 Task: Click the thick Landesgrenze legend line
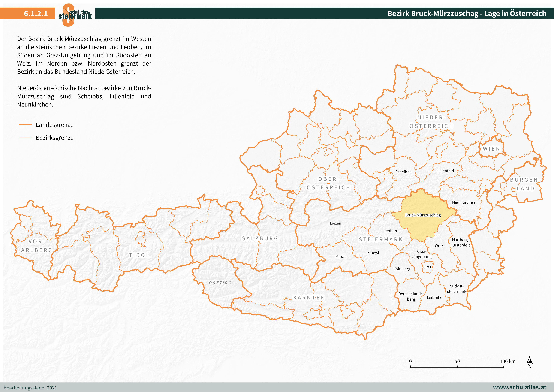tap(25, 125)
